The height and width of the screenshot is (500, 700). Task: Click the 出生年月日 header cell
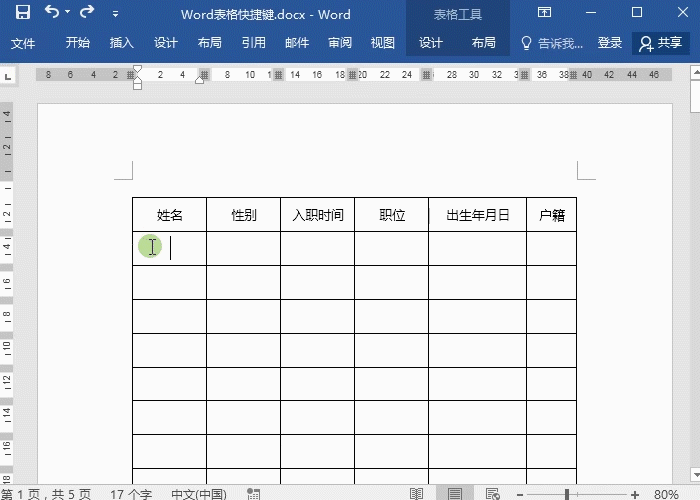[x=478, y=215]
